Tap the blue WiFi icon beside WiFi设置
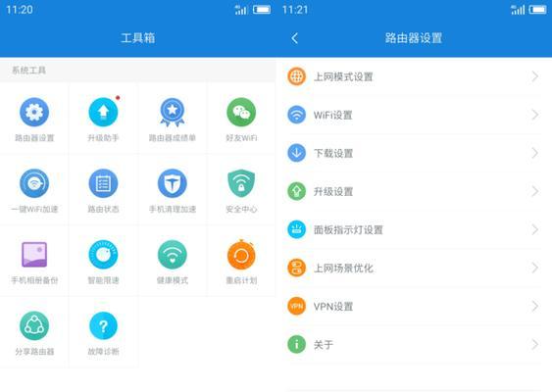552x392 pixels. [x=296, y=115]
